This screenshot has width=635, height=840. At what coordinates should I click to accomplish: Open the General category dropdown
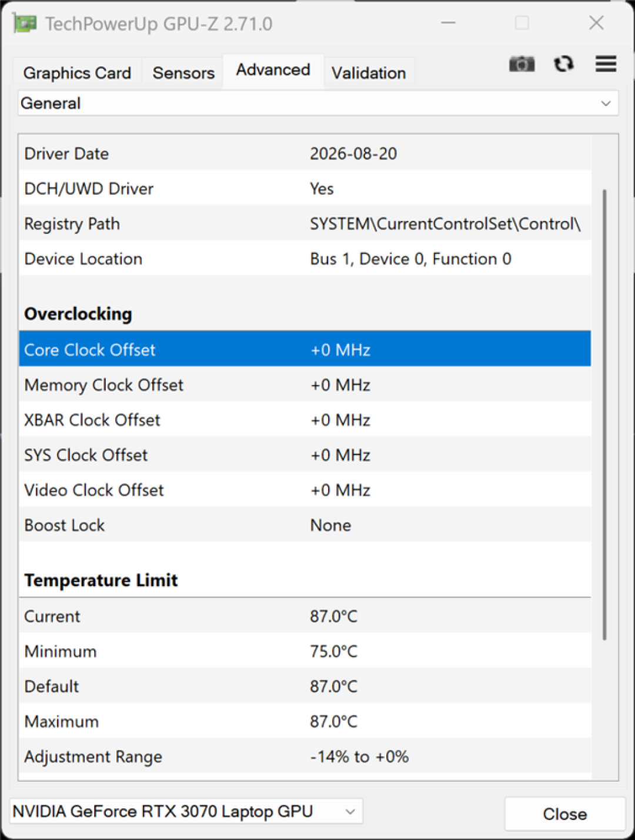[318, 103]
